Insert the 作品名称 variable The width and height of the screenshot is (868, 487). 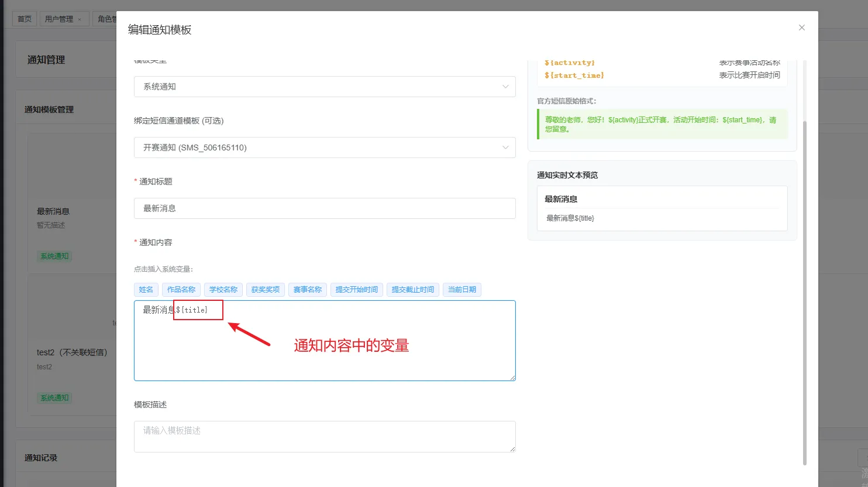tap(181, 290)
